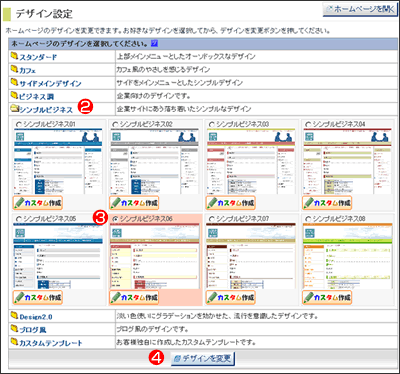Click the folder icon next to Design2.0
Image resolution: width=400 pixels, height=374 pixels.
pyautogui.click(x=14, y=316)
